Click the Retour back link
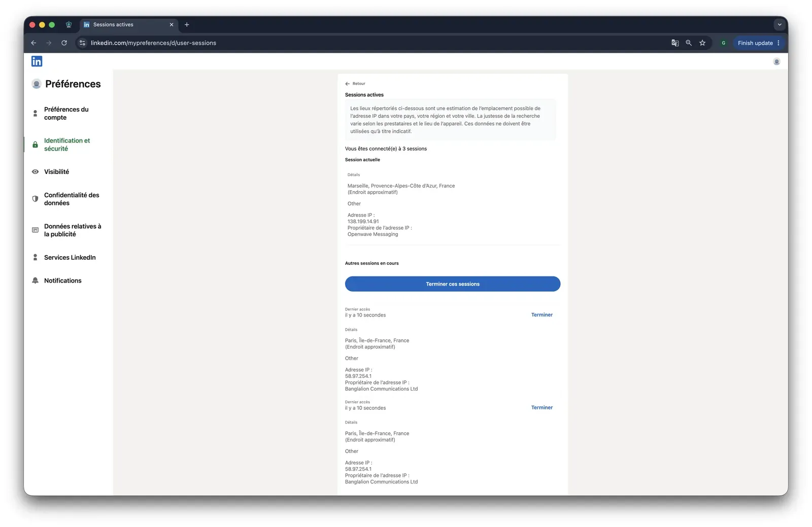812x527 pixels. (x=355, y=84)
